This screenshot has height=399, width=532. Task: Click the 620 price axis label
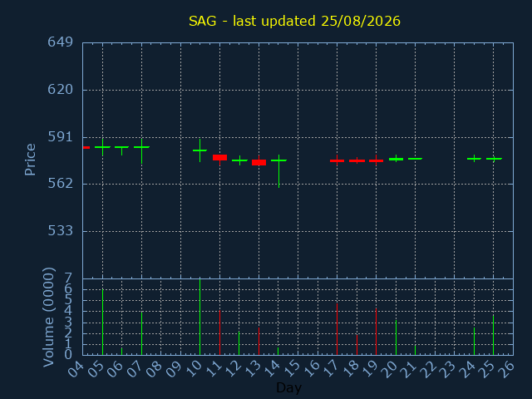click(x=61, y=90)
